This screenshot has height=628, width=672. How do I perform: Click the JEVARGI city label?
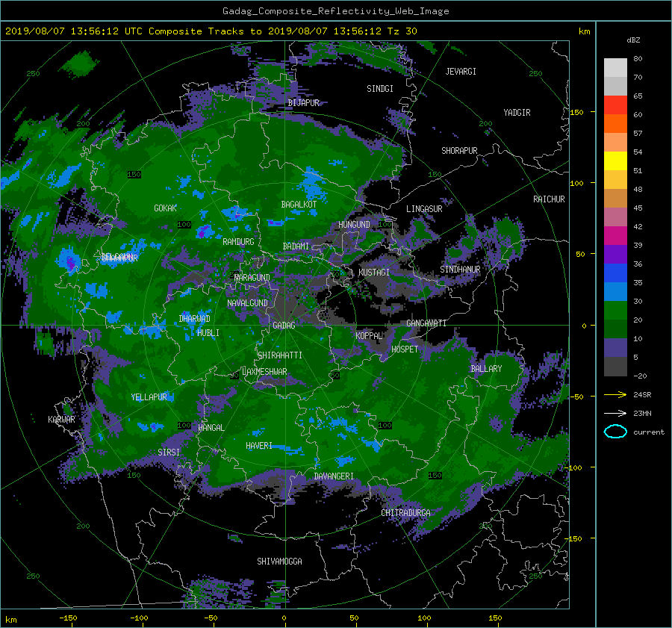461,72
